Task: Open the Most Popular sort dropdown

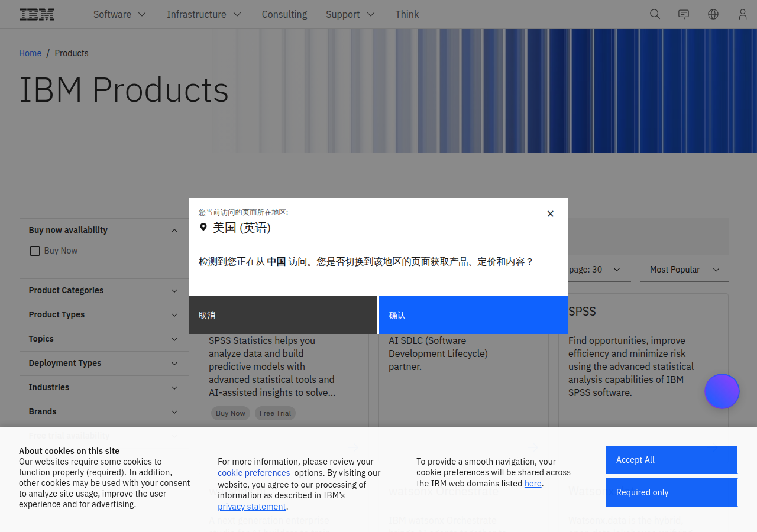Action: point(684,270)
